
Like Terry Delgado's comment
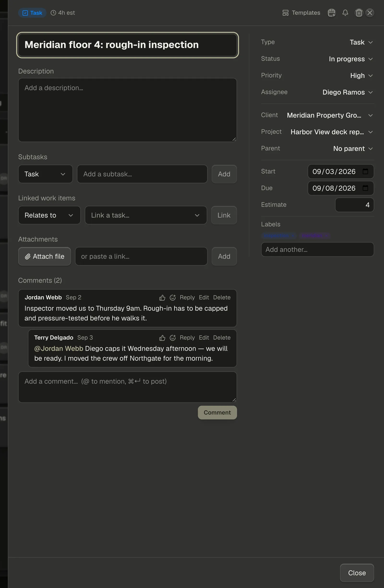pos(162,338)
